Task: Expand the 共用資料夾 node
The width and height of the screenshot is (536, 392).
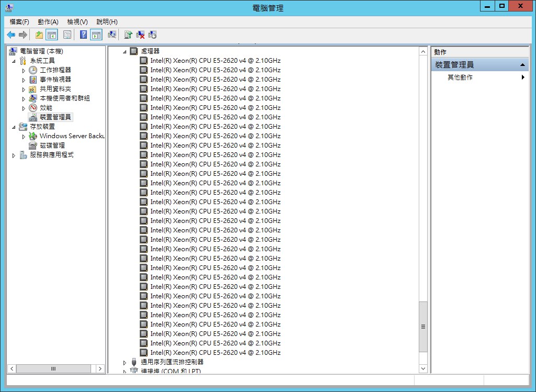Action: [x=24, y=89]
